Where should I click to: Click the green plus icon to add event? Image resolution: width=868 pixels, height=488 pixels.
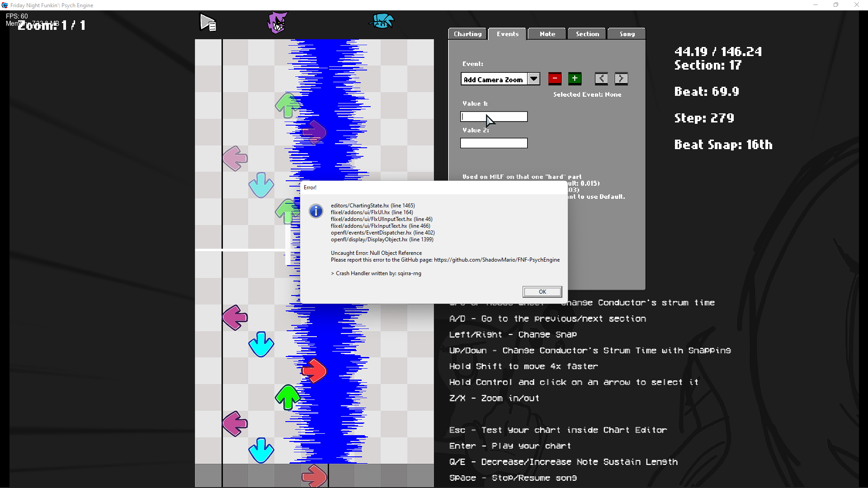pyautogui.click(x=575, y=79)
